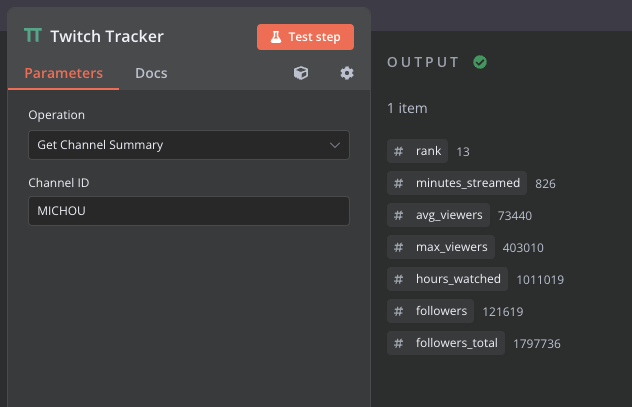Screen dimensions: 632x407
Task: Click the Channel ID input field
Action: (188, 211)
